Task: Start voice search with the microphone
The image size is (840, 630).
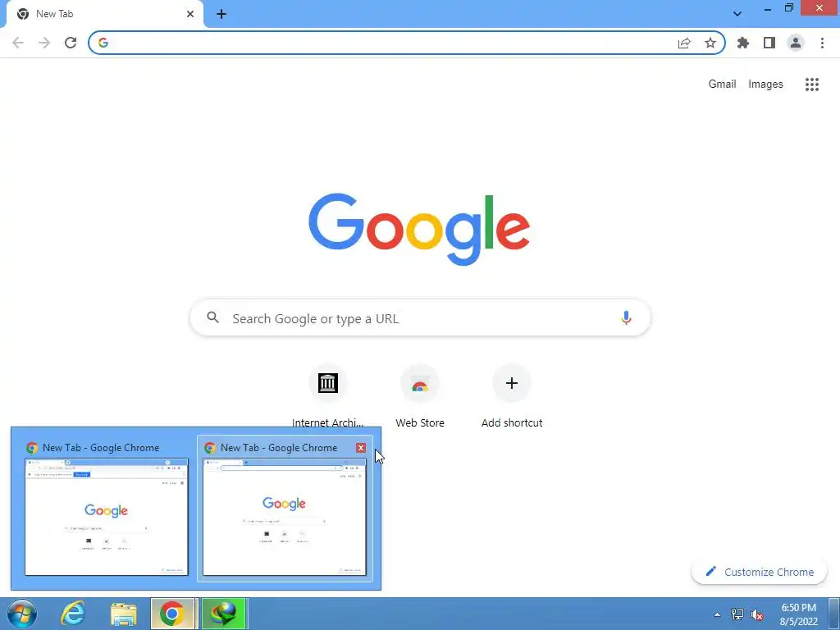Action: pos(626,318)
